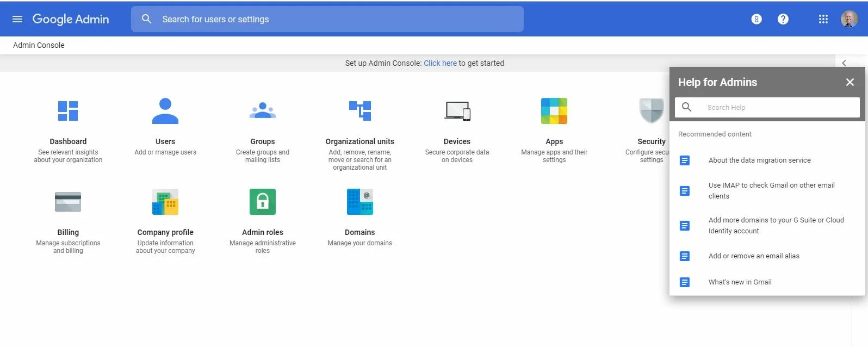Open the hourglass tasks icon

[757, 19]
